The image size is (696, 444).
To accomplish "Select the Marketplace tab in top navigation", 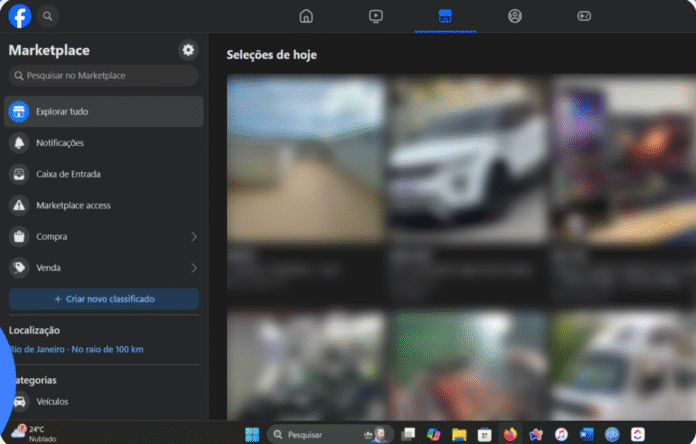I will pyautogui.click(x=445, y=16).
